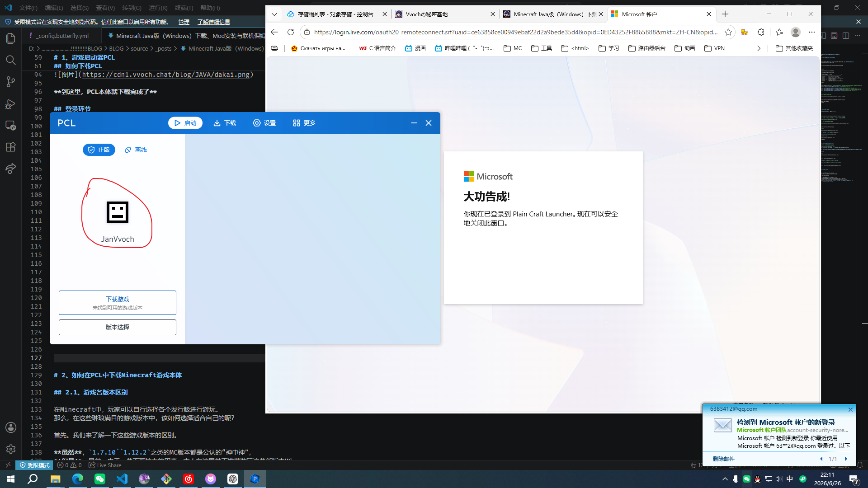The width and height of the screenshot is (868, 488).
Task: Open the 终端(T) menu in VS Code
Action: click(184, 8)
